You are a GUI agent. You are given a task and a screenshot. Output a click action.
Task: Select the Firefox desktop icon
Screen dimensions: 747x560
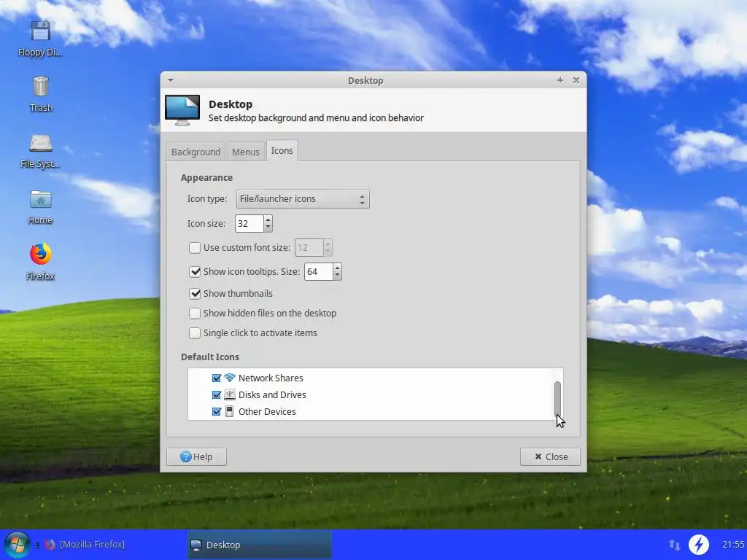tap(41, 254)
